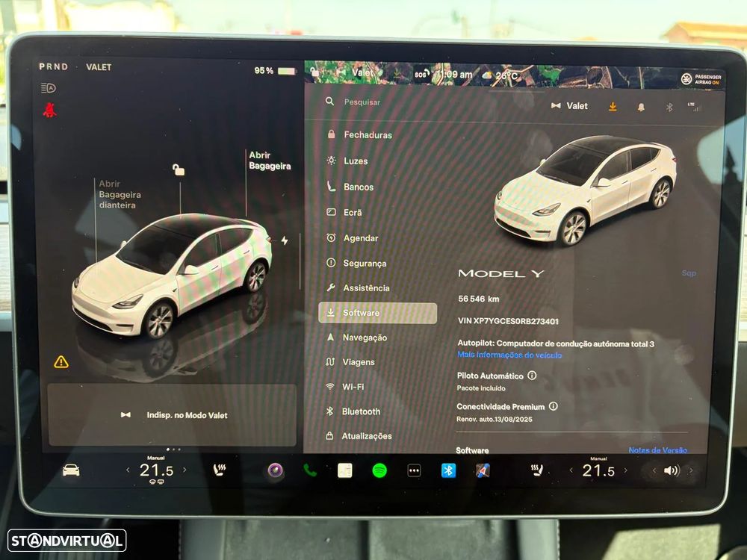This screenshot has width=747, height=560.
Task: Tap the SOS icon in top bar
Action: [x=421, y=74]
